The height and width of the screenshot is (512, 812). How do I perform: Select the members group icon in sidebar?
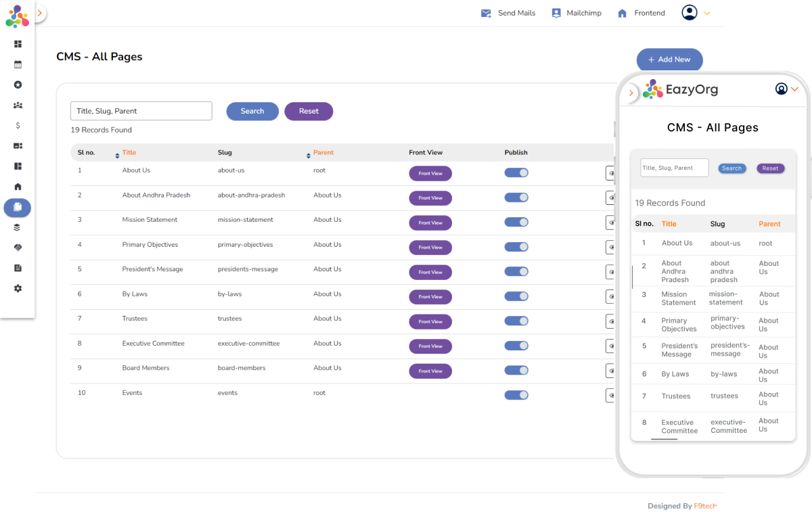18,106
